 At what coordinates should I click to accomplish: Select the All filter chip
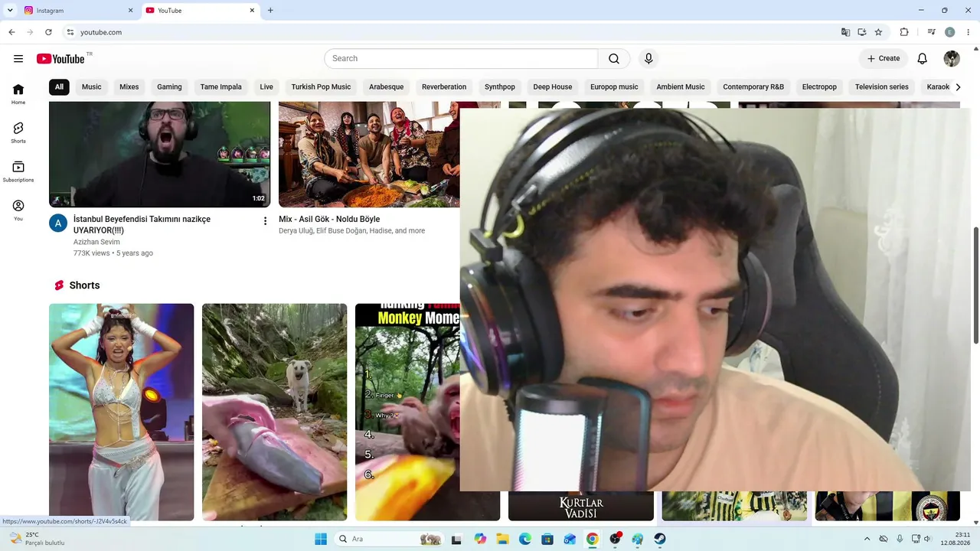click(59, 87)
